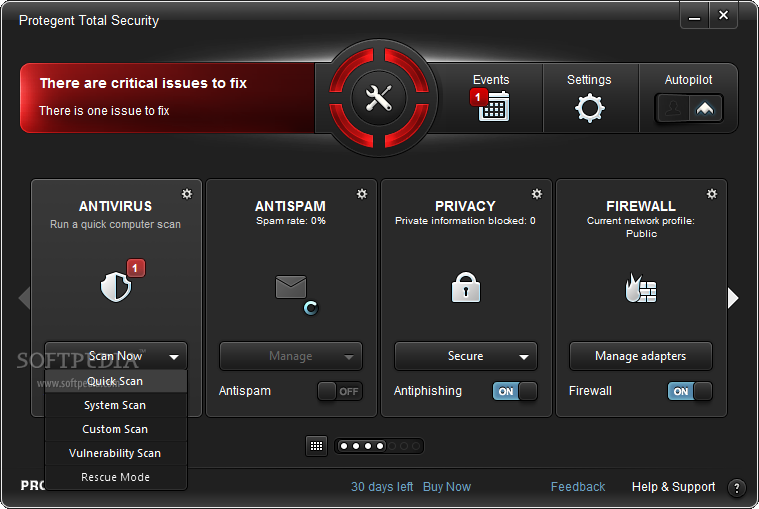
Task: Choose Quick Scan from menu
Action: [x=116, y=381]
